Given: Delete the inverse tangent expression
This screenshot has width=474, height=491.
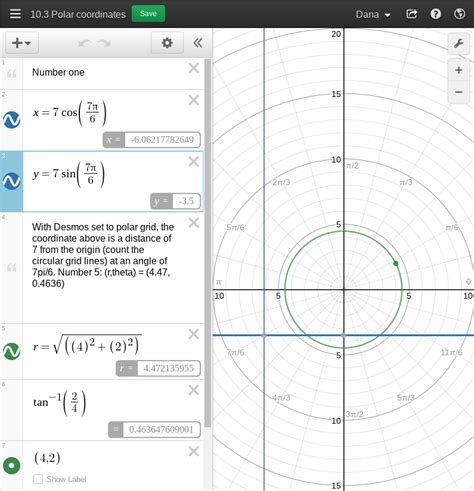Looking at the screenshot, I should click(x=194, y=390).
